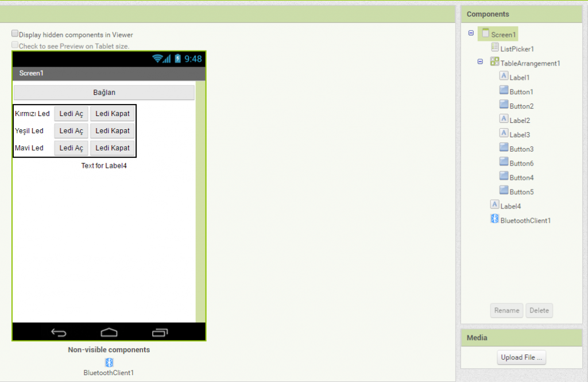Click the Screen1 icon in component tree
Viewport: 588px width, 382px height.
click(486, 34)
